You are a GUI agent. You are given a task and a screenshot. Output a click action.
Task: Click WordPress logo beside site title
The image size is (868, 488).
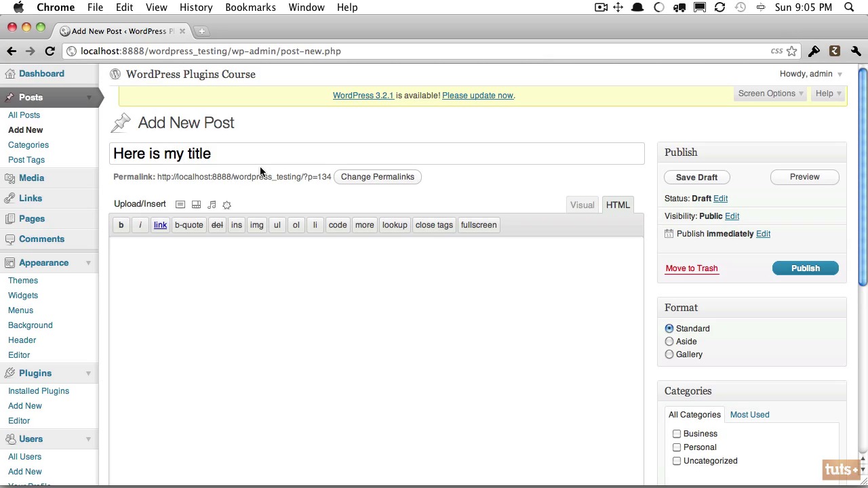[115, 74]
